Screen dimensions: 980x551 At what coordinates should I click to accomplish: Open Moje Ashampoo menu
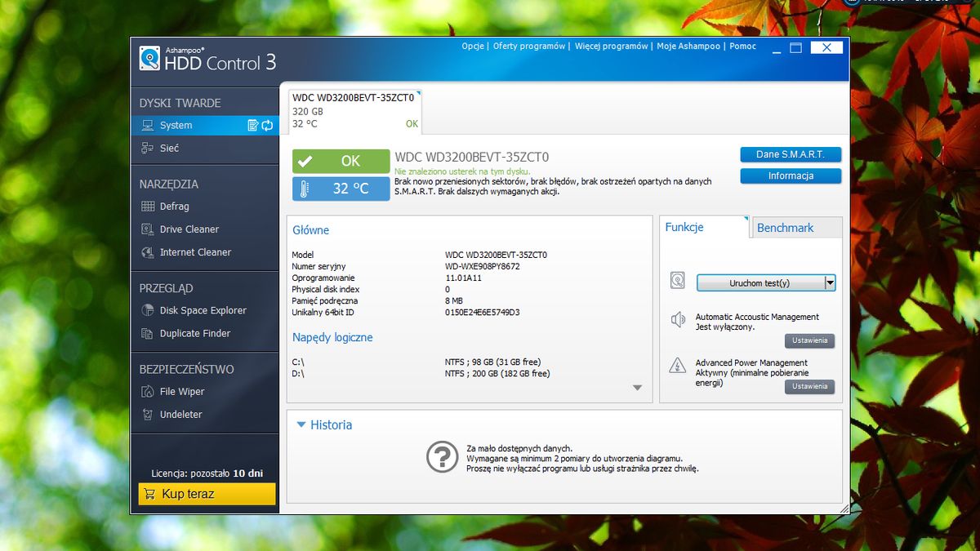[688, 47]
